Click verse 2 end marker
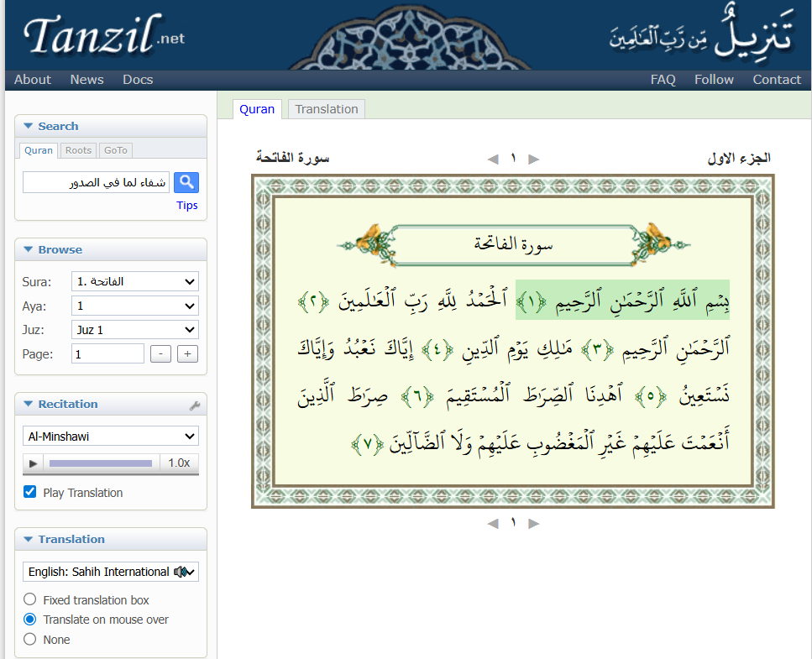The width and height of the screenshot is (812, 659). 313,302
